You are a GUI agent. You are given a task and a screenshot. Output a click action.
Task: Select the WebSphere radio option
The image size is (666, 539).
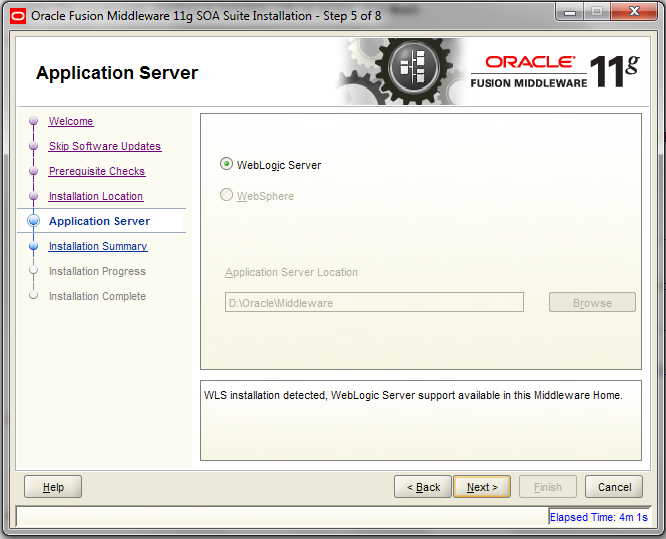pos(226,195)
